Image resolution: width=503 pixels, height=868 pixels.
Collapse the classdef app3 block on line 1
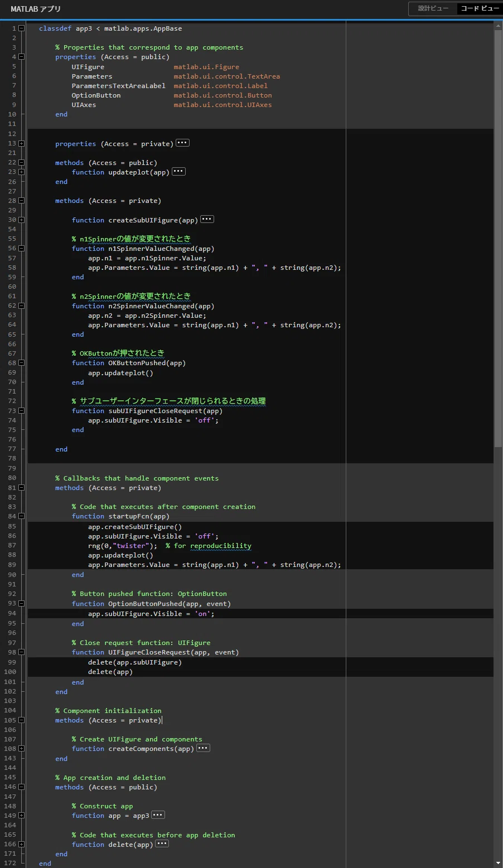(22, 28)
